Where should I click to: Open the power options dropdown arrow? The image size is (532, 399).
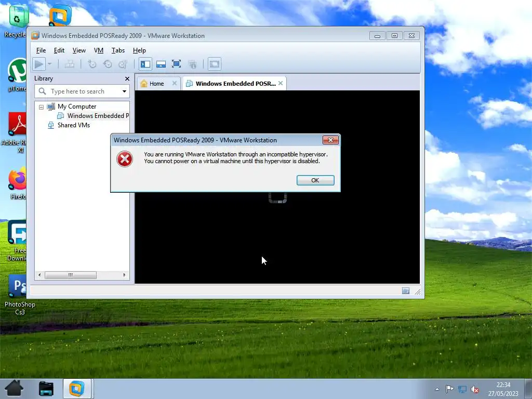(49, 64)
